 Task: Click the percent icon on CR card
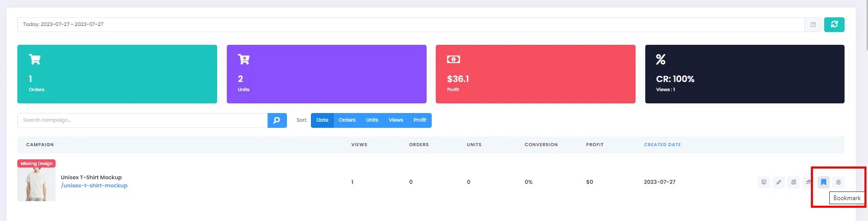(661, 59)
